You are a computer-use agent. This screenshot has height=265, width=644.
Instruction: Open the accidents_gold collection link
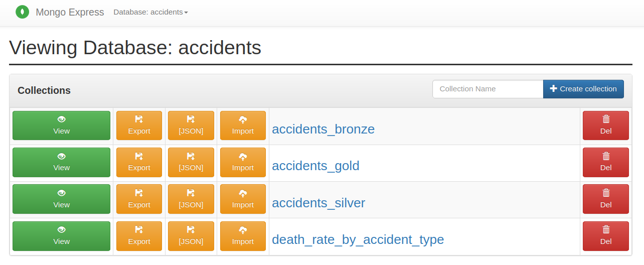(315, 166)
